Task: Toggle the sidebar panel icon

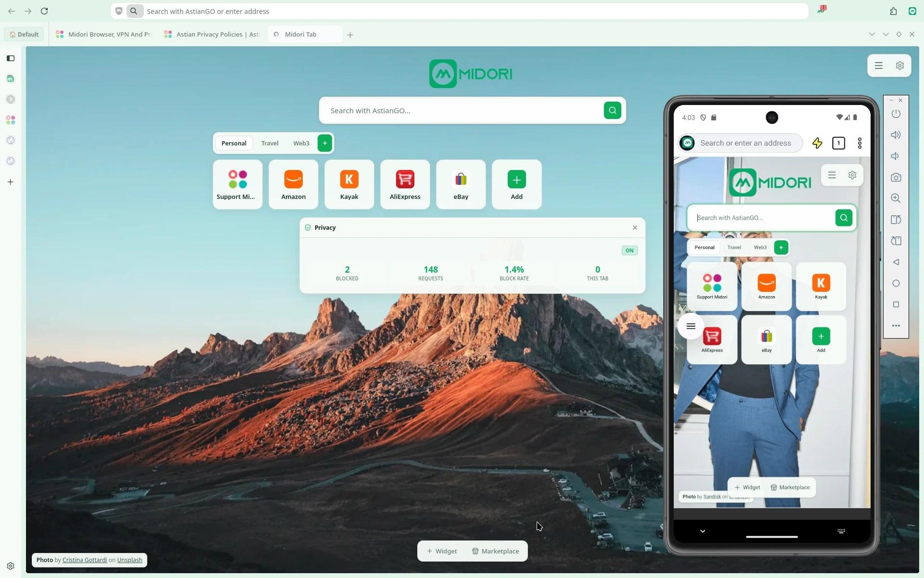Action: pos(11,58)
